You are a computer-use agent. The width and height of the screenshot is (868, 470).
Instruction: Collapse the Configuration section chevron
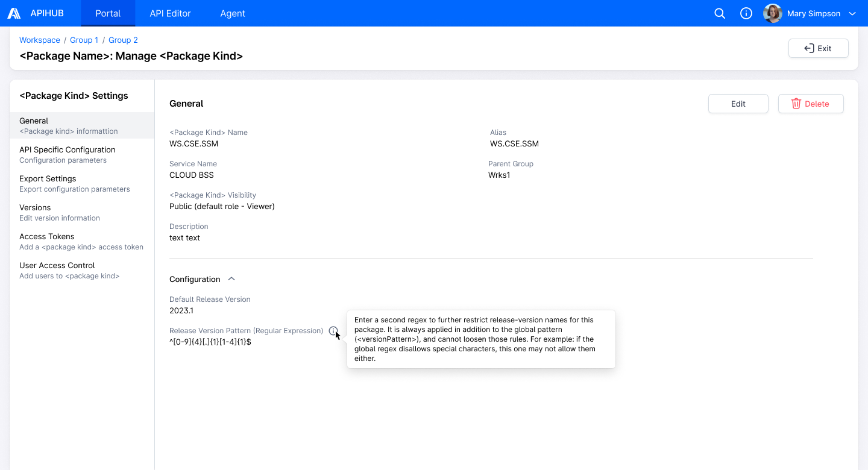point(231,279)
